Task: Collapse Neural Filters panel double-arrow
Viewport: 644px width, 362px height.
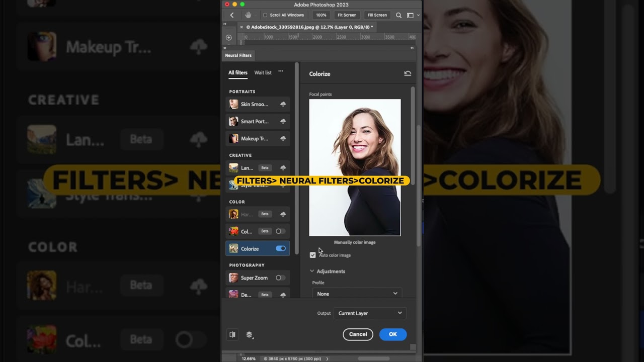Action: [412, 48]
